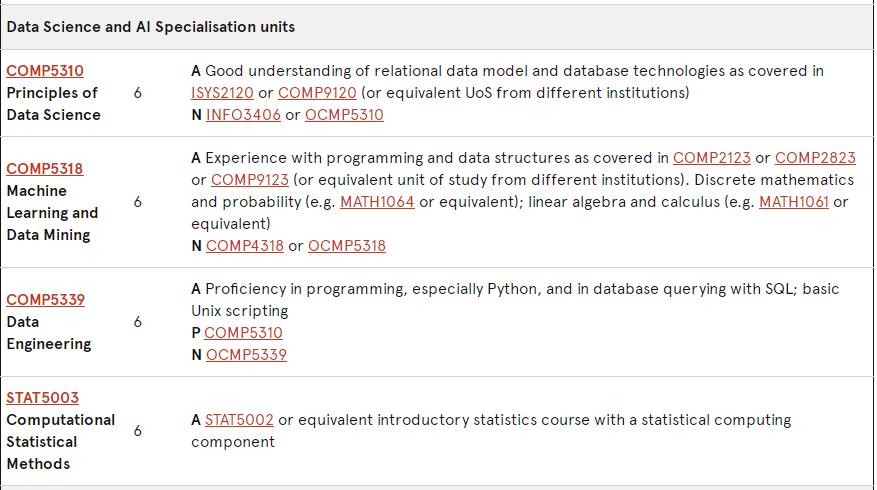Follow the OCMP5318 link
This screenshot has height=490, width=877.
(346, 246)
